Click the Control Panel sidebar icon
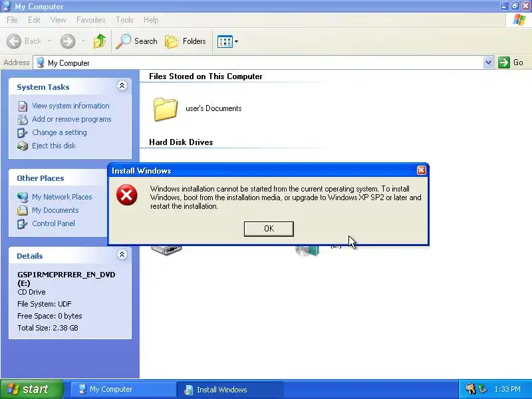532x399 pixels. pos(23,224)
